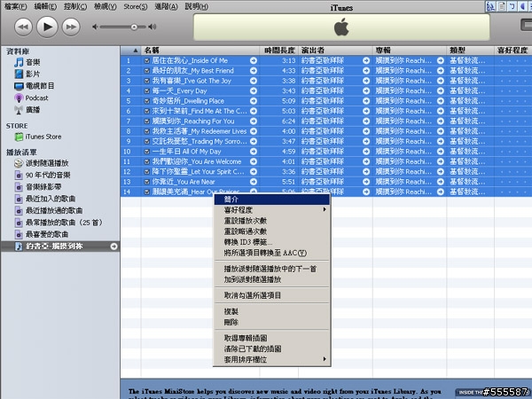
Task: Uncheck the You Are Near checkbox
Action: click(147, 182)
